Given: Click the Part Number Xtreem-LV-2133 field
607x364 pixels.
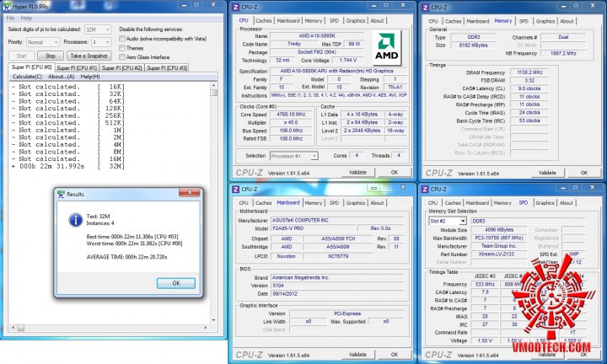Looking at the screenshot, I should point(497,254).
